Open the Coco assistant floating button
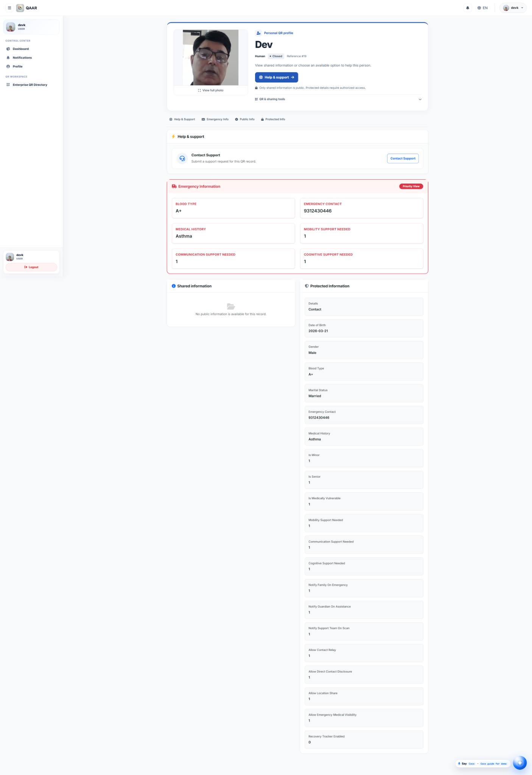 click(520, 763)
